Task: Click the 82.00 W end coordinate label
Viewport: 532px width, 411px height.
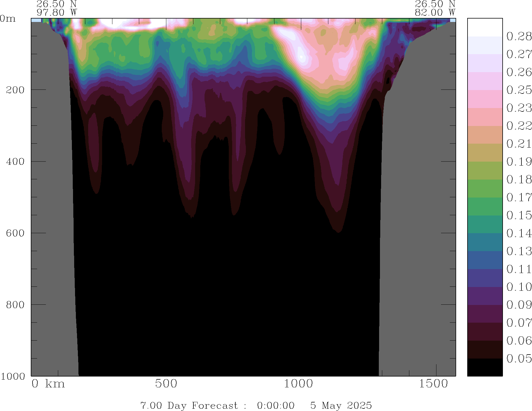Action: (x=435, y=13)
